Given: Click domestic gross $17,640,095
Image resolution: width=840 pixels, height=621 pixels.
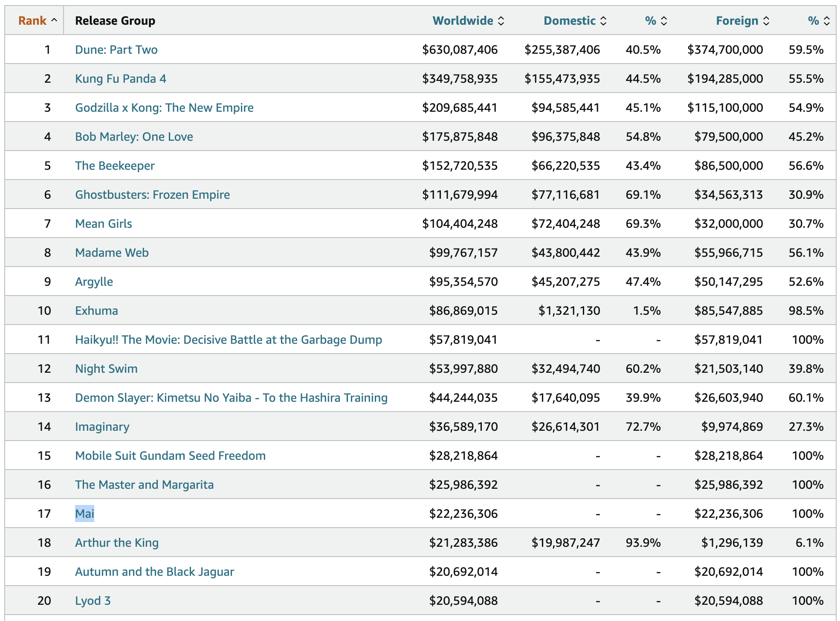Looking at the screenshot, I should pyautogui.click(x=565, y=398).
